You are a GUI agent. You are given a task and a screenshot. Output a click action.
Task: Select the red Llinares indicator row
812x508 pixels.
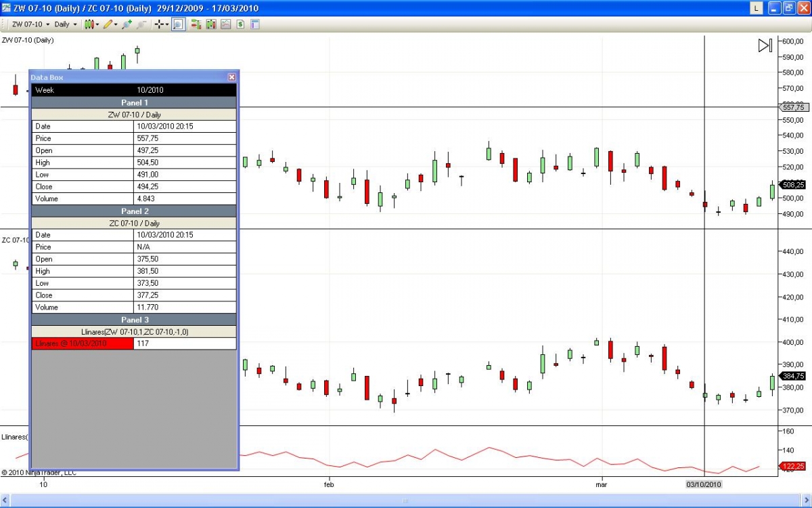click(x=134, y=343)
